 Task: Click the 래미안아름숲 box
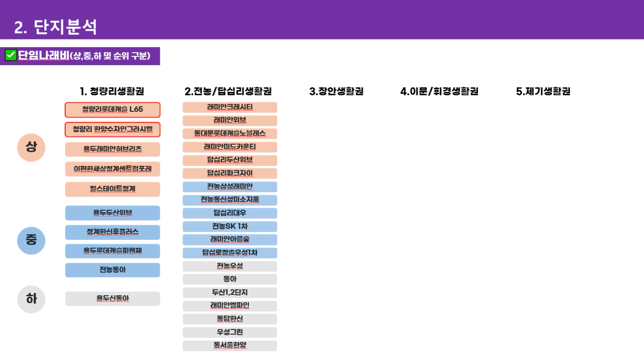coord(230,240)
